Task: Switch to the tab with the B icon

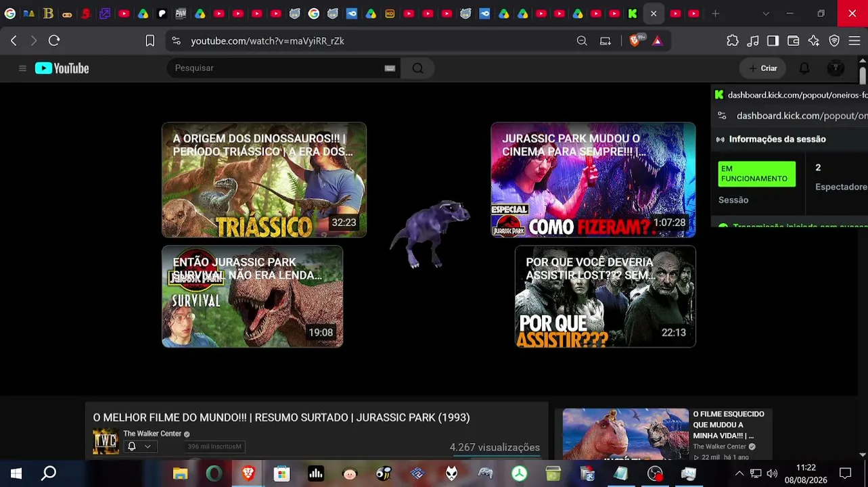Action: click(48, 14)
